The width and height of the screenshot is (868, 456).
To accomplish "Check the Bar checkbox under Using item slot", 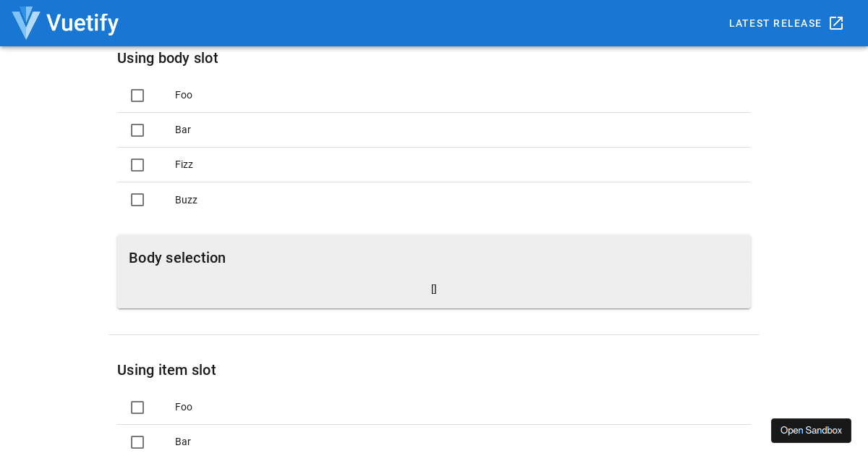I will tap(137, 442).
